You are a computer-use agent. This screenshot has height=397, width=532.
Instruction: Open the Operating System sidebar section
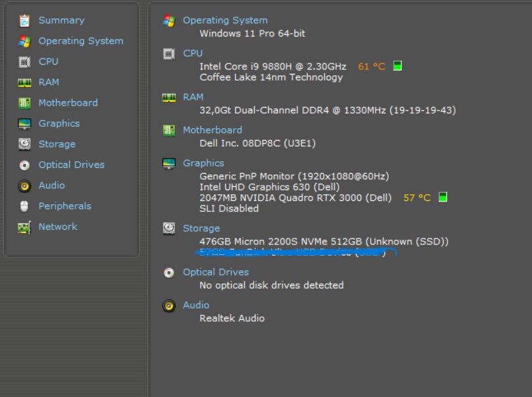[81, 41]
